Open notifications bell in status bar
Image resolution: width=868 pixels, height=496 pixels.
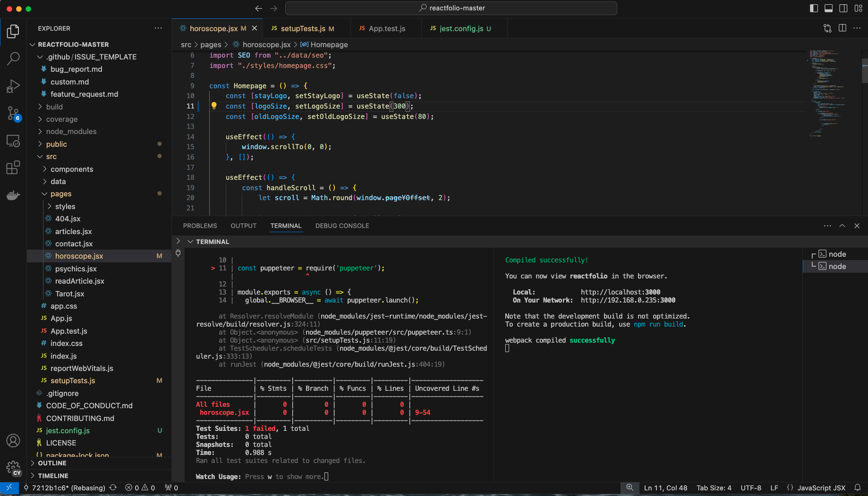[858, 488]
